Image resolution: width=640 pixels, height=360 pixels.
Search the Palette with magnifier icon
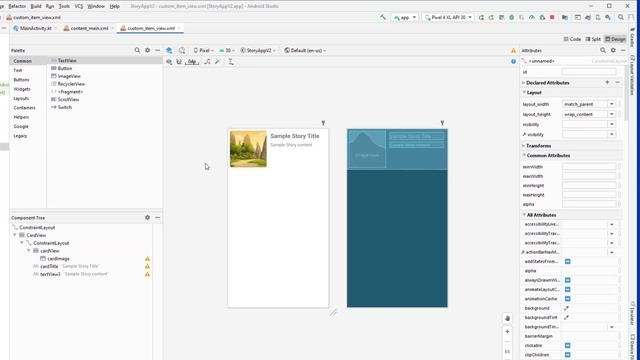[137, 50]
